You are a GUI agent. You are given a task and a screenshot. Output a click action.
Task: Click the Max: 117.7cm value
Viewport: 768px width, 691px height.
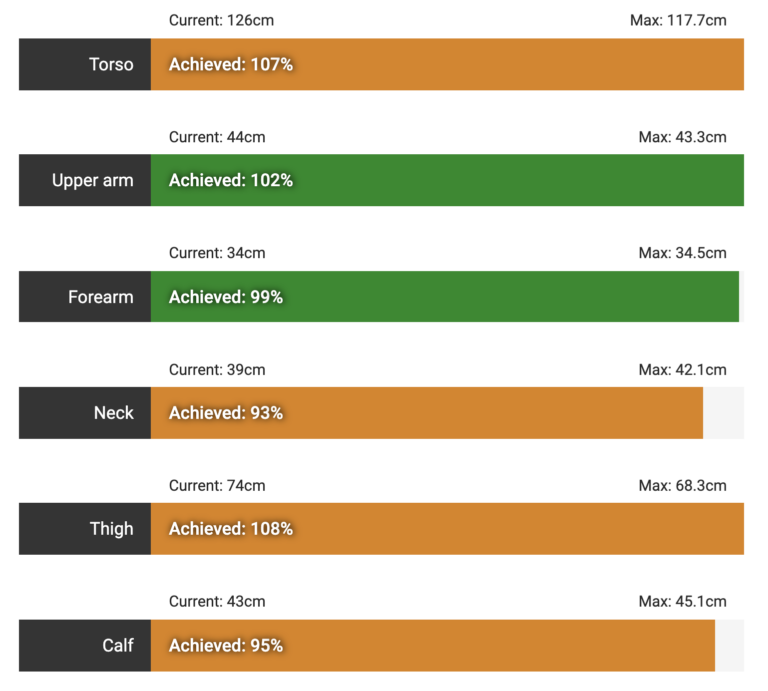click(678, 20)
